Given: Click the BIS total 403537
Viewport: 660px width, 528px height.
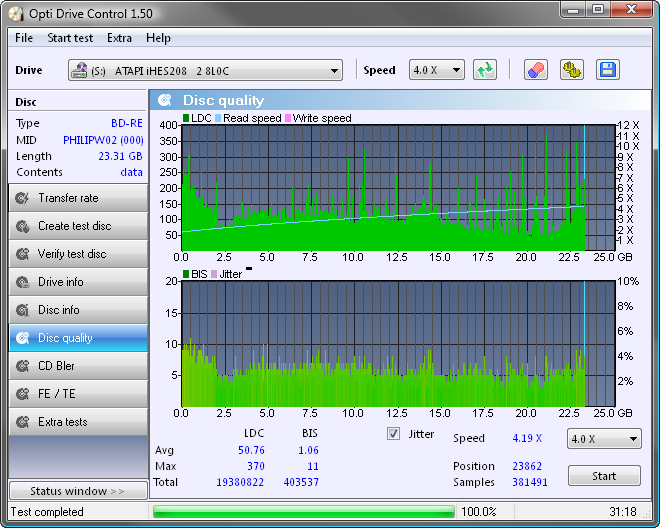Looking at the screenshot, I should click(x=301, y=482).
